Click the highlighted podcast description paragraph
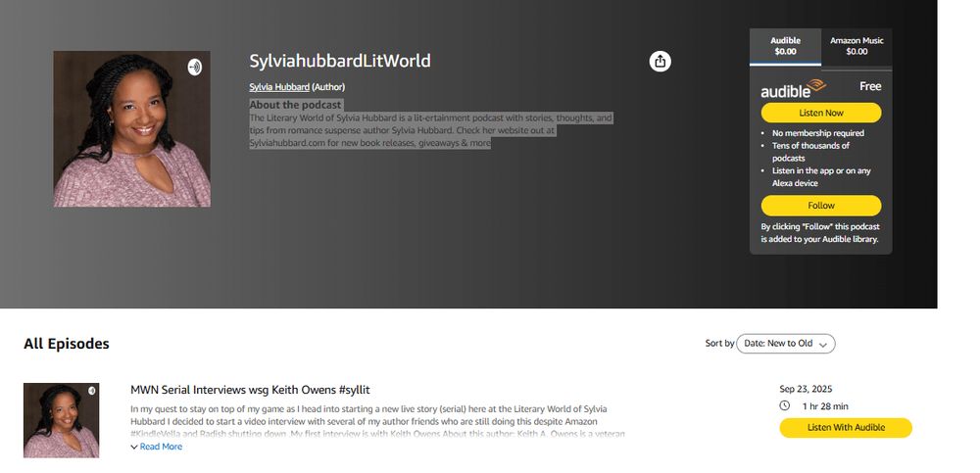This screenshot has height=473, width=980. tap(430, 130)
